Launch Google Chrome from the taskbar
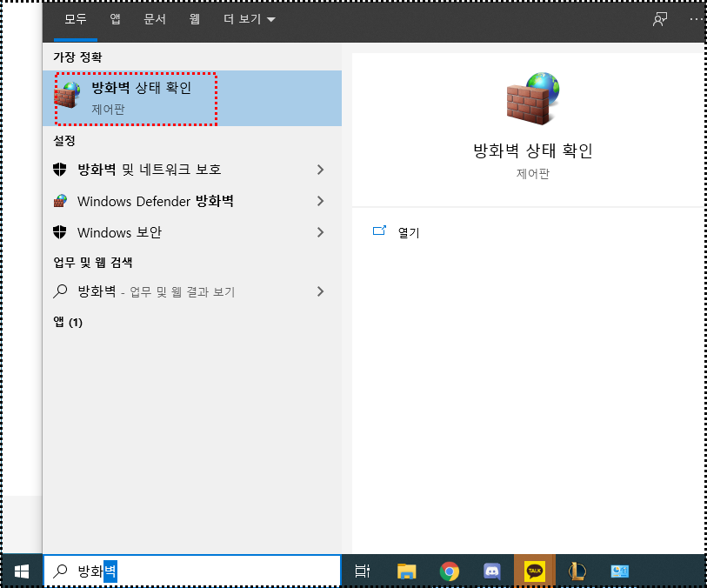Image resolution: width=707 pixels, height=588 pixels. [x=449, y=571]
